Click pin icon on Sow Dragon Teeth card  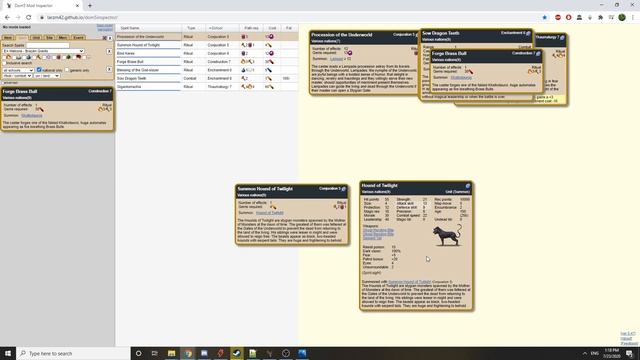pos(528,33)
